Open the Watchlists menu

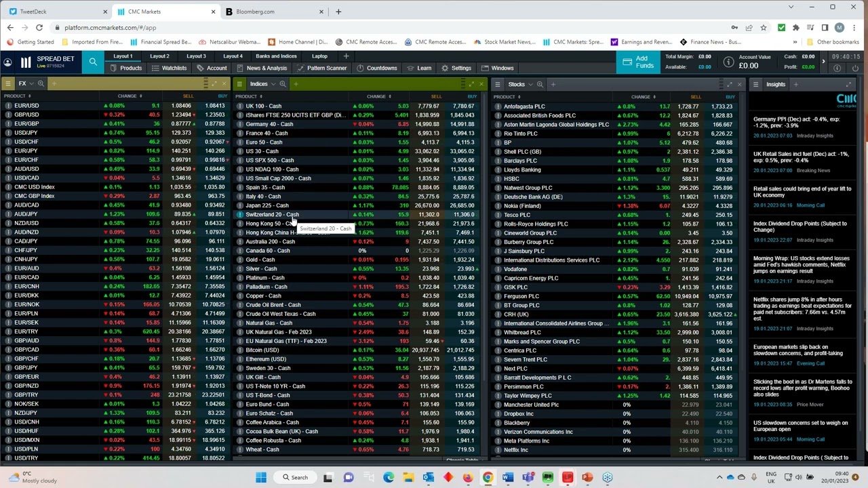[x=170, y=68]
